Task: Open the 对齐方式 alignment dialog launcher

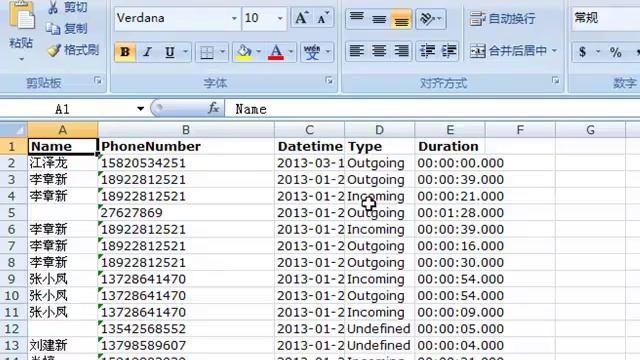Action: point(556,80)
